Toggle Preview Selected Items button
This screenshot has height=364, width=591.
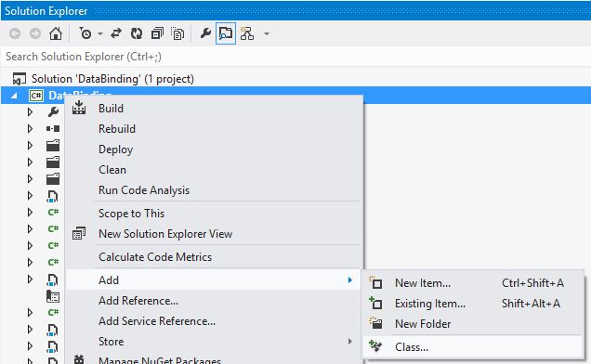226,34
